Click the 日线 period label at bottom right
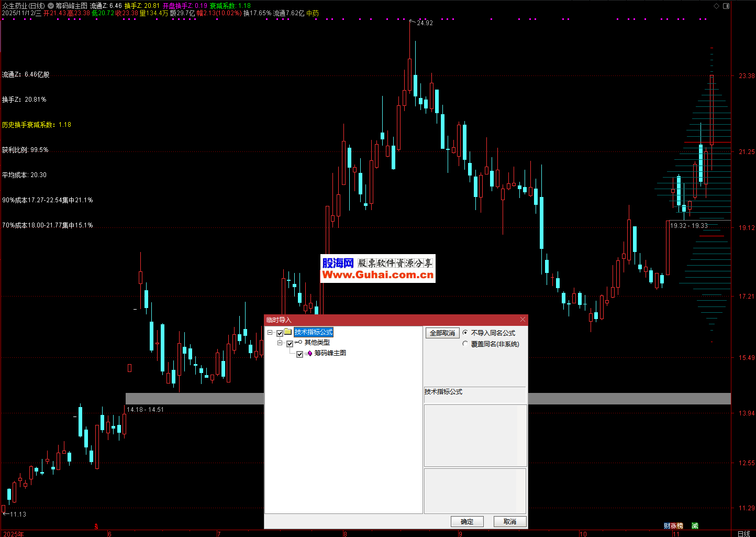The image size is (756, 537). click(x=743, y=533)
